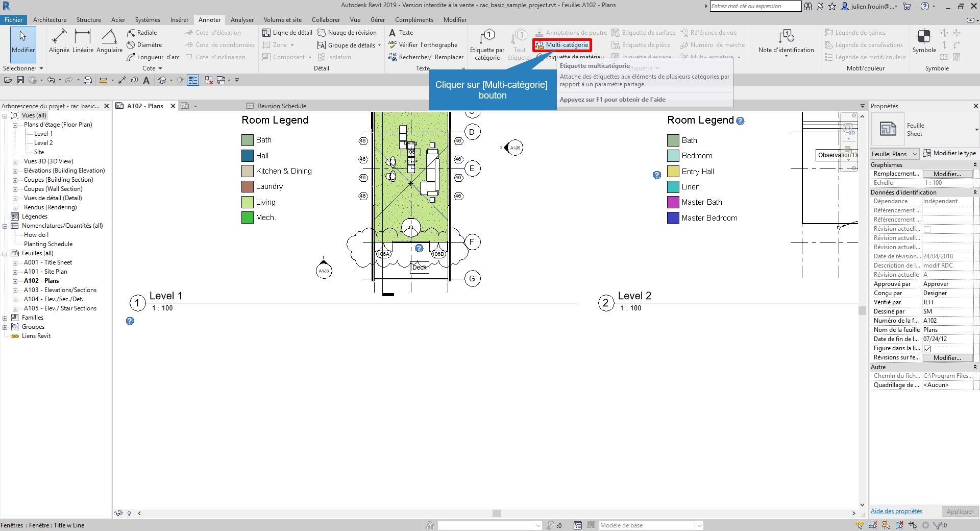
Task: Click the Master Bedroom color swatch
Action: 673,218
